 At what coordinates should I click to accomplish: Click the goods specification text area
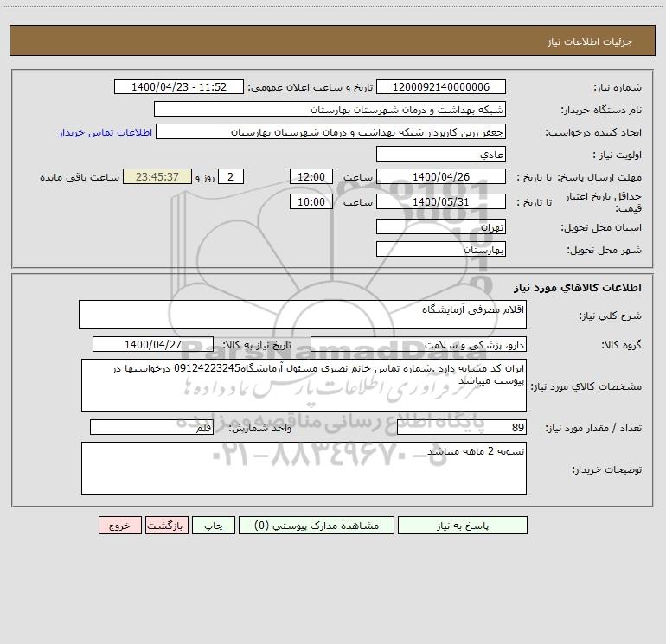point(304,386)
